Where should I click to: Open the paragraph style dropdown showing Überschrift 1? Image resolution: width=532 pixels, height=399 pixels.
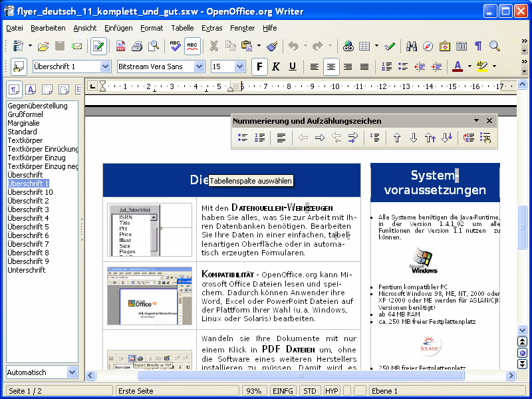pyautogui.click(x=105, y=66)
